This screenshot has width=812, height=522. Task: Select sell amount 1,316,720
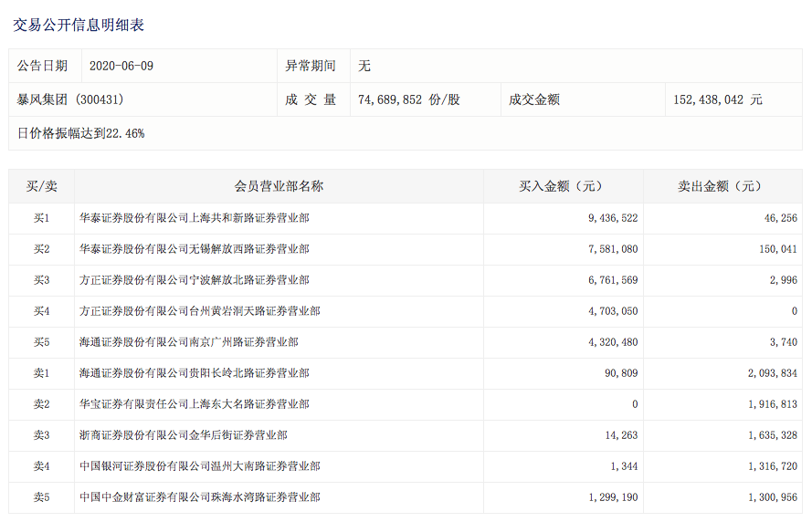pos(773,466)
